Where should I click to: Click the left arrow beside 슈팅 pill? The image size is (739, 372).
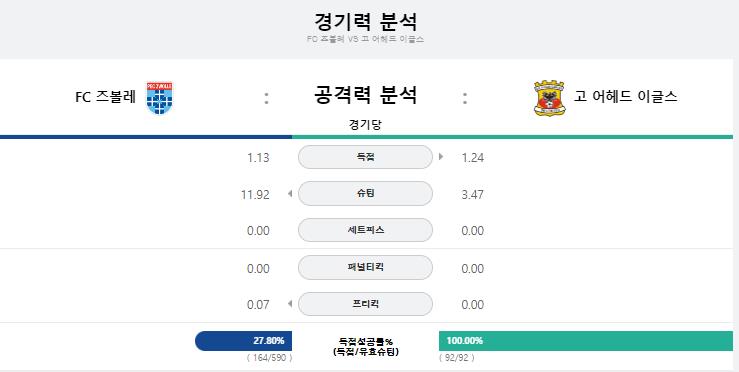click(290, 193)
